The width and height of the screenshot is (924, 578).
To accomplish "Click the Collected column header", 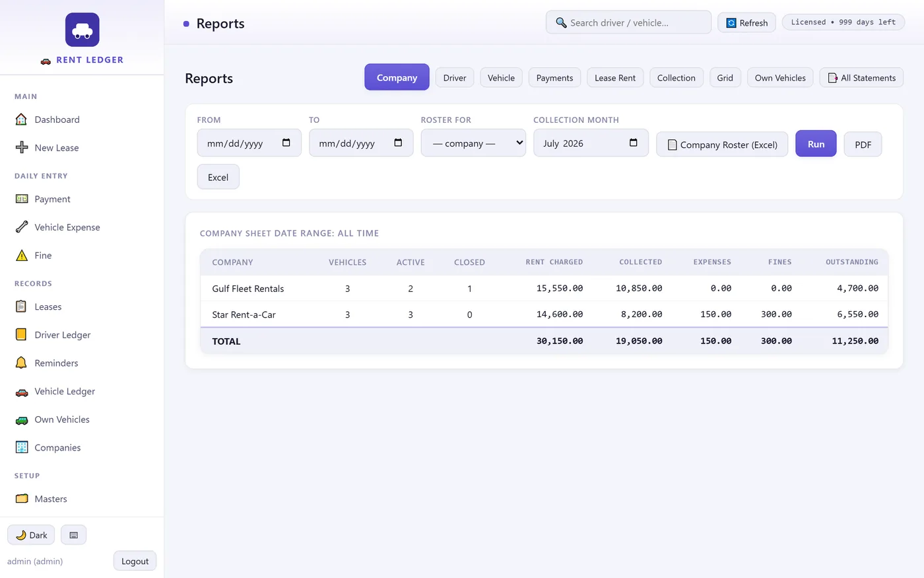I will point(640,262).
